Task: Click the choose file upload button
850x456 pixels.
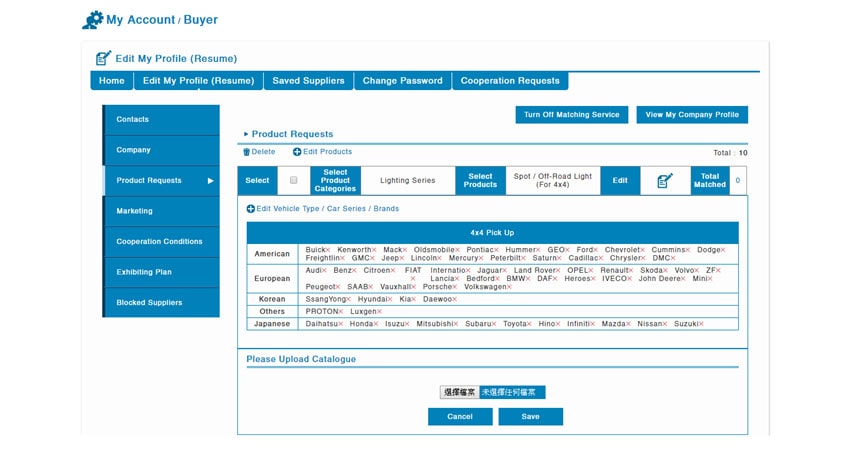Action: pos(459,393)
